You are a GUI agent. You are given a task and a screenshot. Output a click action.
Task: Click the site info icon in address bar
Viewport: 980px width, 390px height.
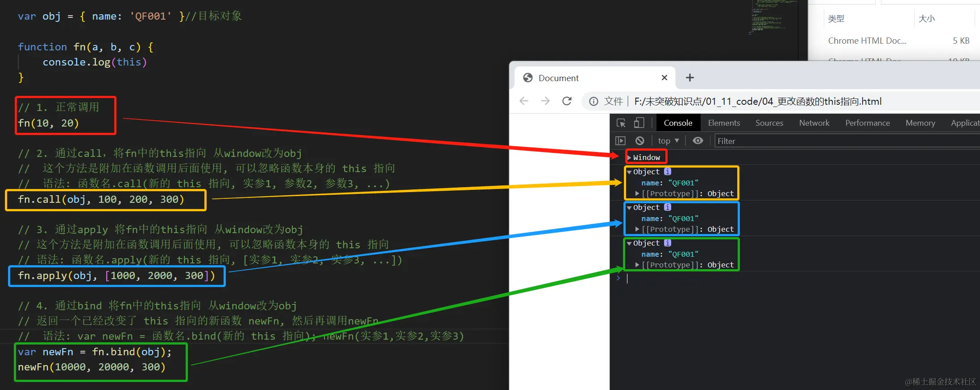click(594, 102)
